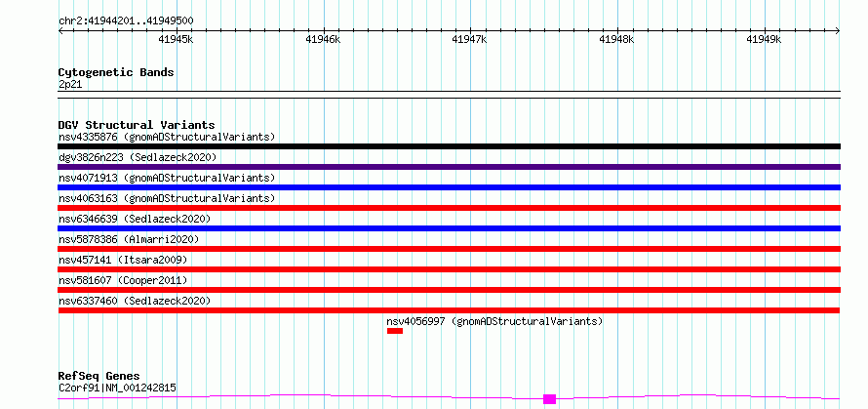This screenshot has width=868, height=409.
Task: Click the magenta C2orf91 exon block
Action: pos(549,399)
